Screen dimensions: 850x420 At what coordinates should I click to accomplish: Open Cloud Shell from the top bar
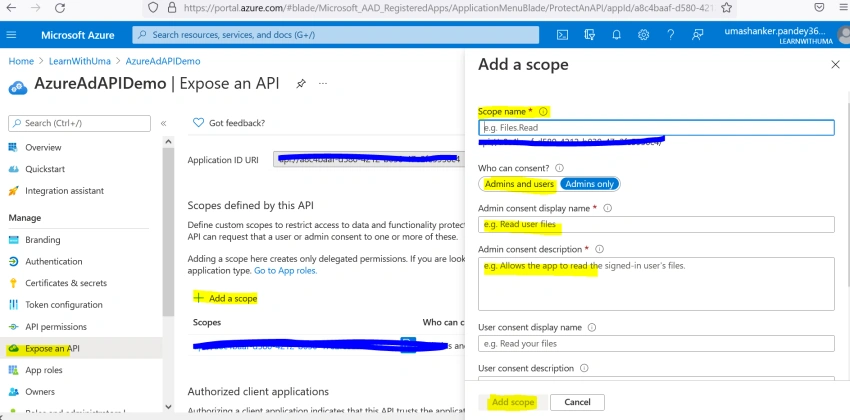tap(563, 35)
